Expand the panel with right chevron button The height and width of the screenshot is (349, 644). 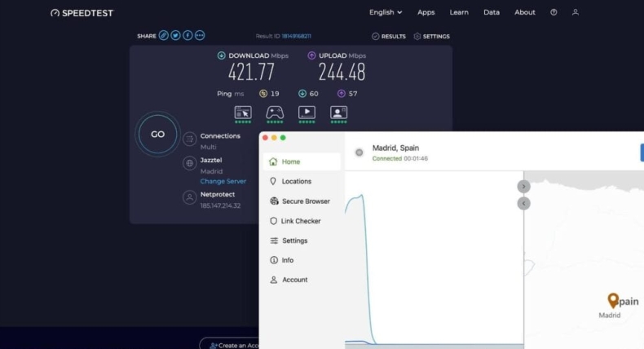tap(523, 187)
